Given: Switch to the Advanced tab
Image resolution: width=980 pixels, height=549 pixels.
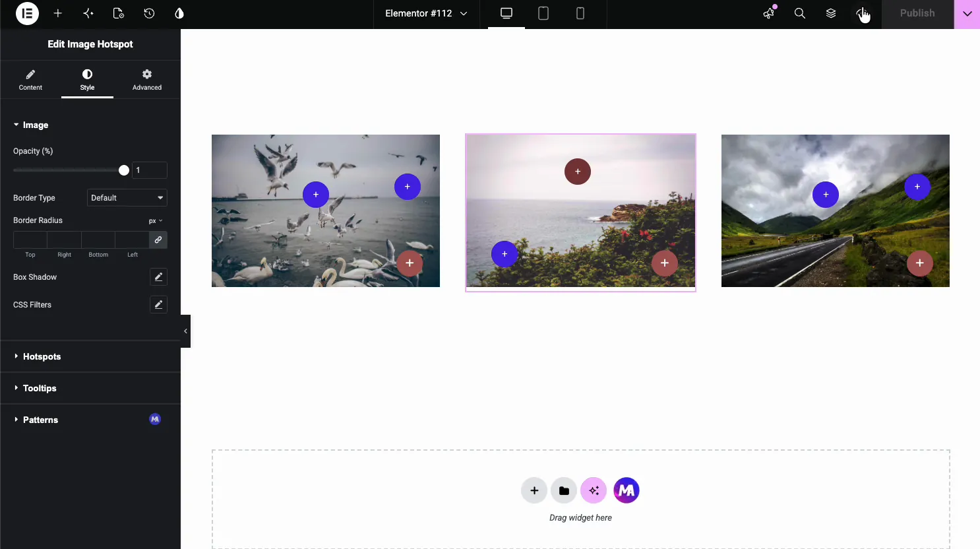Looking at the screenshot, I should click(147, 79).
